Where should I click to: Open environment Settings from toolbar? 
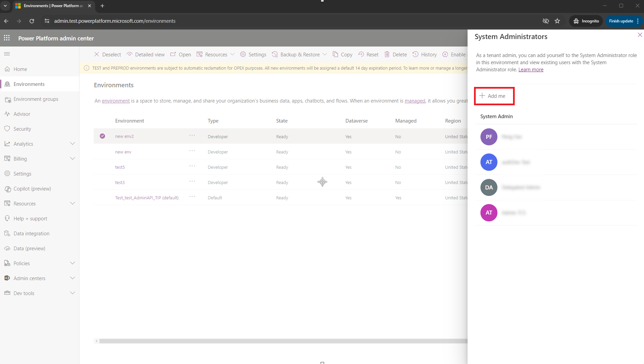point(253,54)
